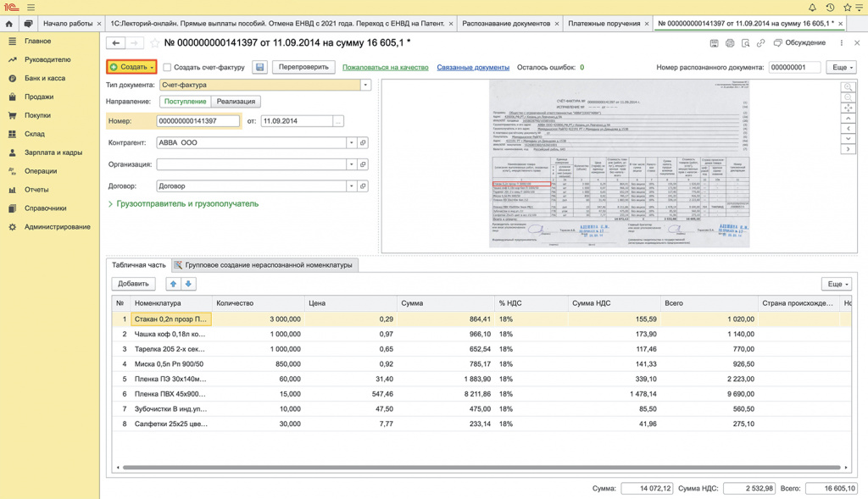868x499 pixels.
Task: Click the print icon in header
Action: [730, 42]
